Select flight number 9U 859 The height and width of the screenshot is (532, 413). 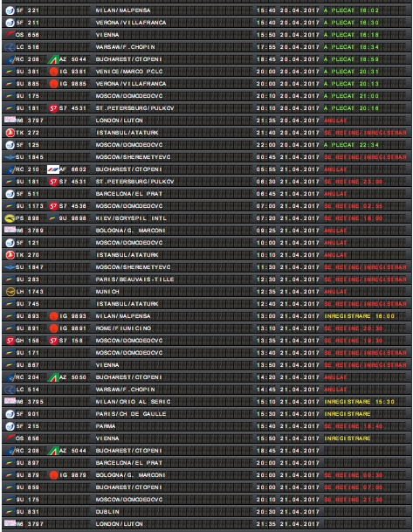[27, 487]
